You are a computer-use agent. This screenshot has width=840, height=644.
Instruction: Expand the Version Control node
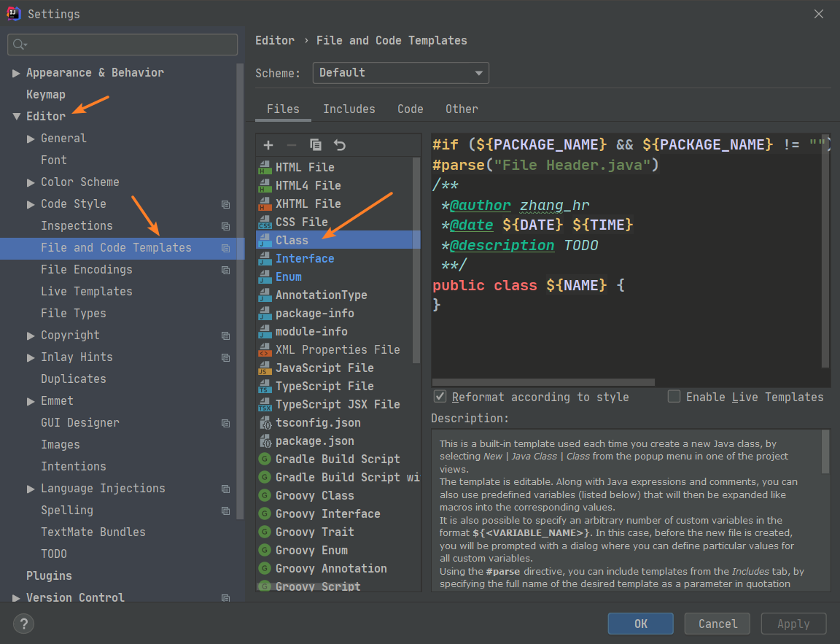(x=16, y=598)
